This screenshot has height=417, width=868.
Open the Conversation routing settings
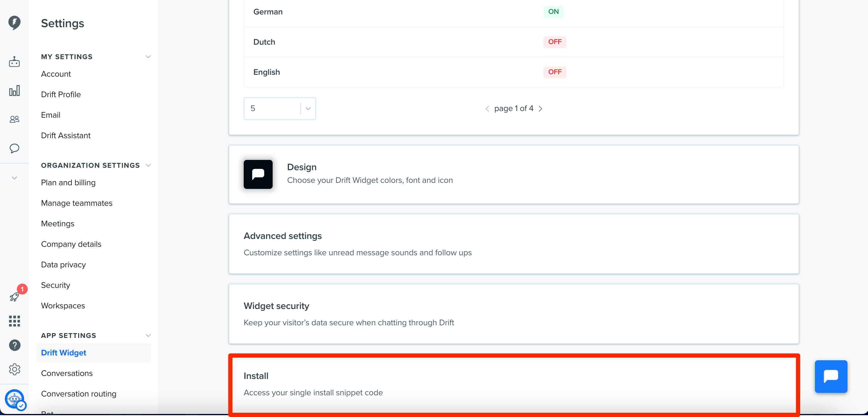coord(78,393)
